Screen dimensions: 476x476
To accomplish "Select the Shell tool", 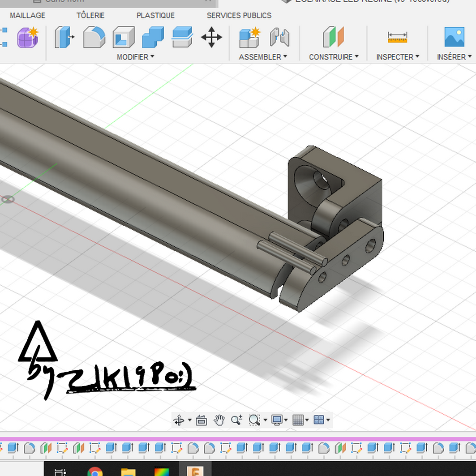I will click(x=124, y=37).
